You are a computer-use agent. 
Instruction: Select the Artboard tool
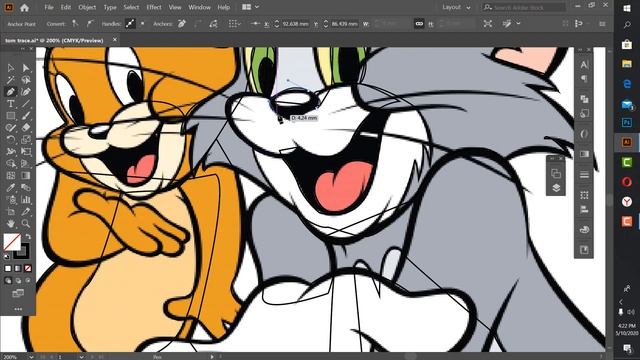coord(11,211)
